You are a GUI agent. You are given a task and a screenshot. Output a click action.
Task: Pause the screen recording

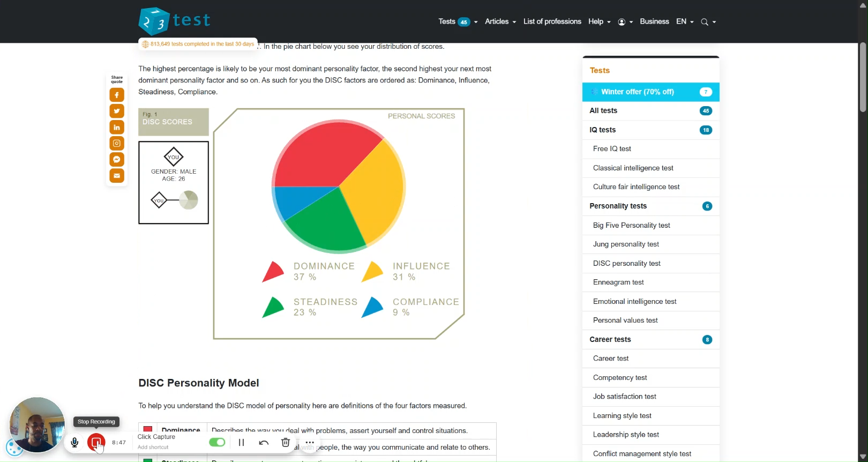pyautogui.click(x=242, y=442)
